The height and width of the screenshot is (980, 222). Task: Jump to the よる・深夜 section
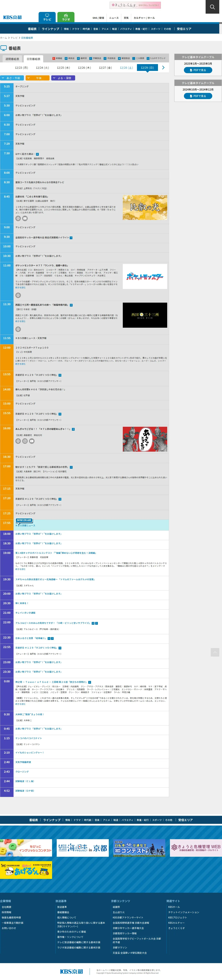click(63, 78)
